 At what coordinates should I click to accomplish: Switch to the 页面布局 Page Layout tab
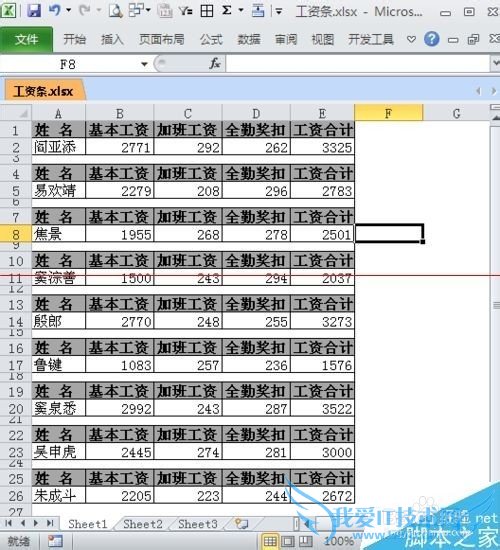[x=161, y=39]
